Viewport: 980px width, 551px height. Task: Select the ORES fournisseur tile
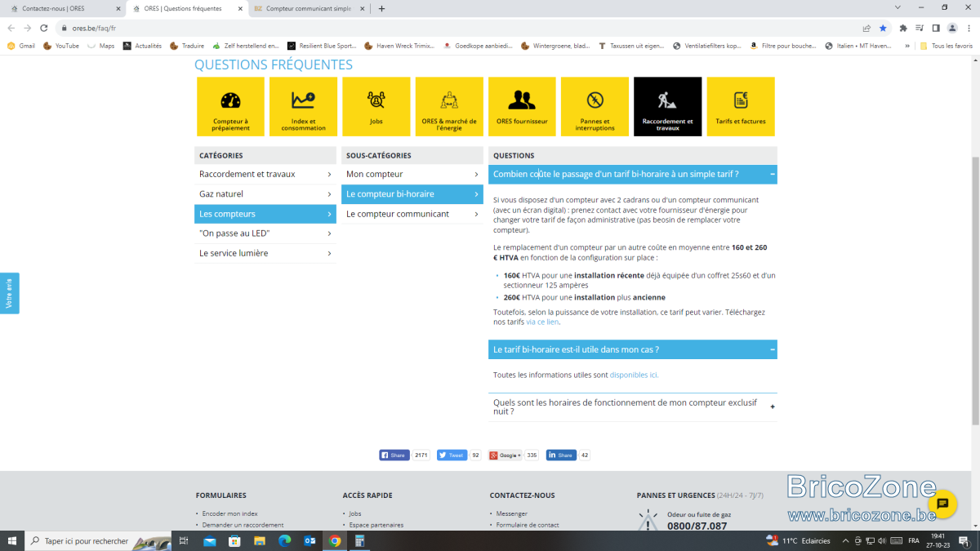tap(522, 106)
